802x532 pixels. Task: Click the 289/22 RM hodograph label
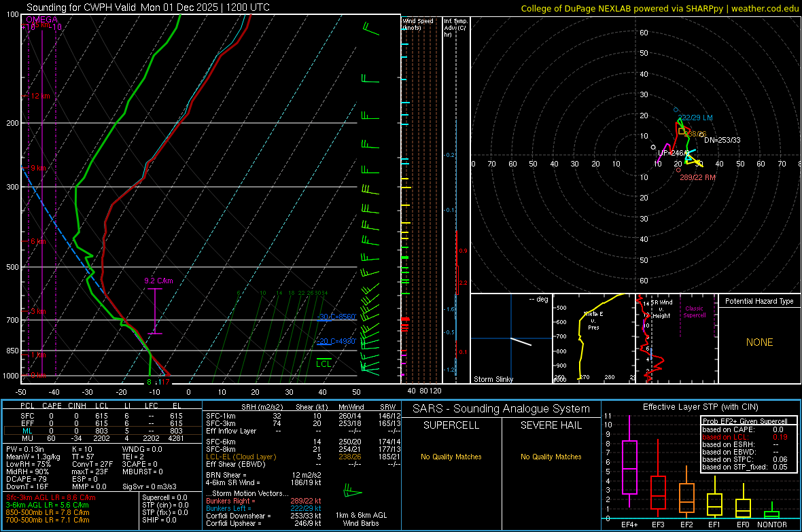697,177
